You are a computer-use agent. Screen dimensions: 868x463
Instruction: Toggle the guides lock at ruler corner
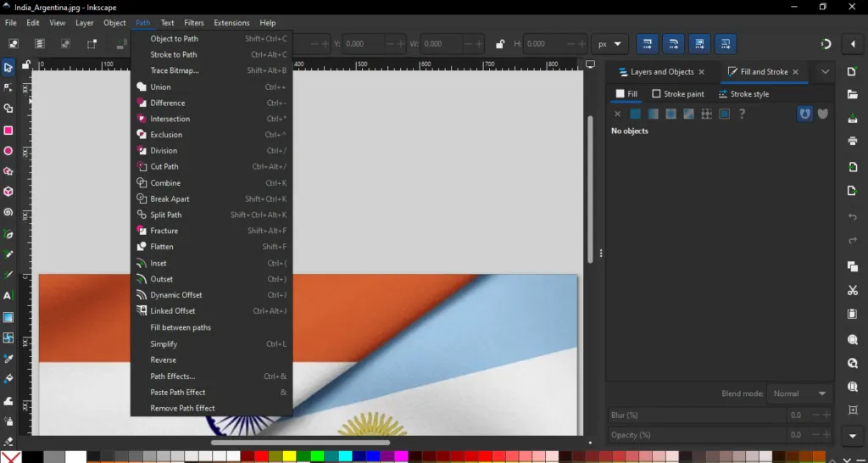25,64
